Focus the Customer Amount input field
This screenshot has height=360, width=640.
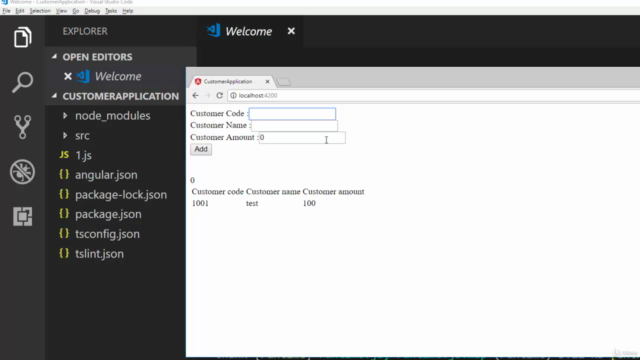(x=302, y=138)
